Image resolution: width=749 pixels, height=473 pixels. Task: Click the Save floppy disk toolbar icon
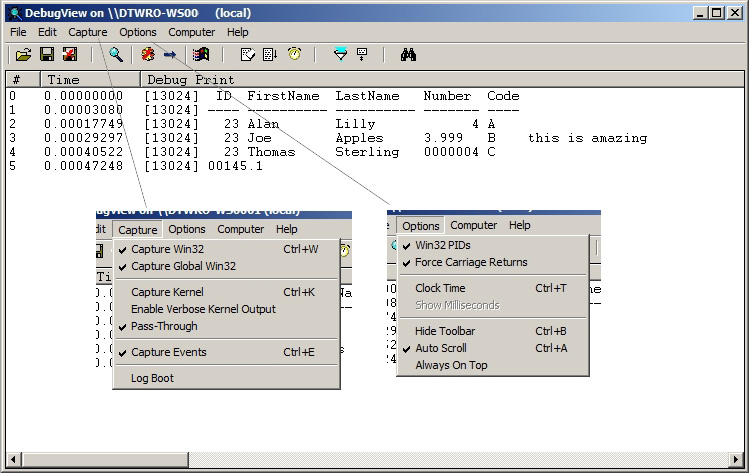(47, 54)
